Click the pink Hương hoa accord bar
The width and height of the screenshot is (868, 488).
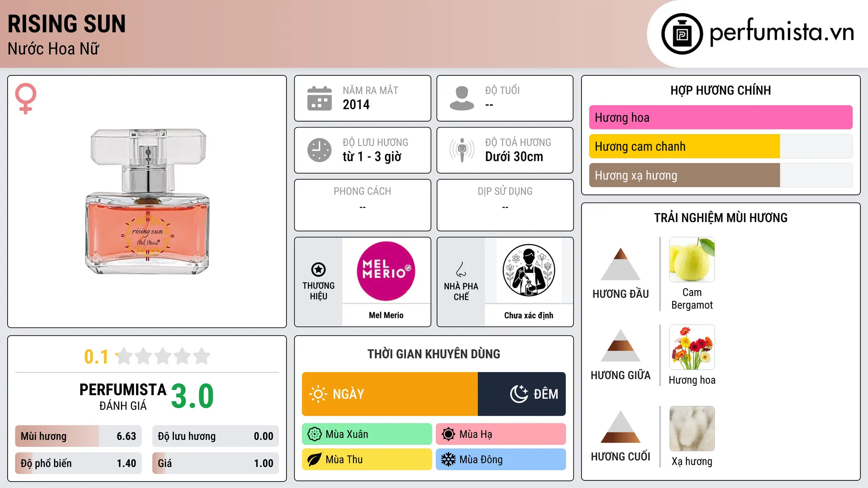pyautogui.click(x=721, y=117)
